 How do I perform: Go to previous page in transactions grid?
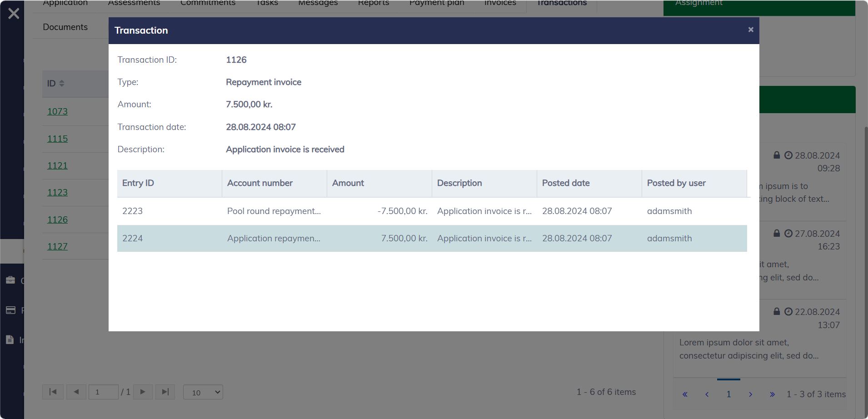click(x=76, y=392)
